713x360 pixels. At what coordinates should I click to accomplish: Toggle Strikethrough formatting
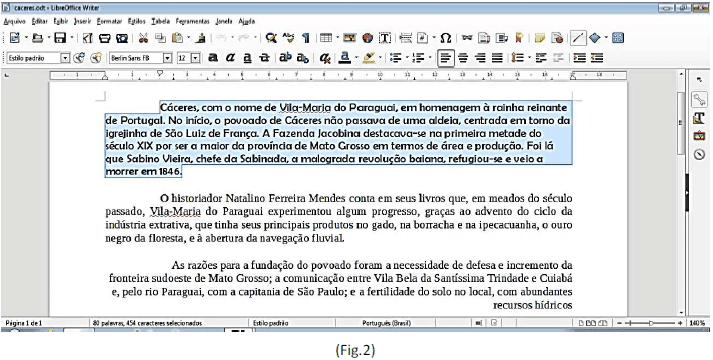click(x=264, y=58)
